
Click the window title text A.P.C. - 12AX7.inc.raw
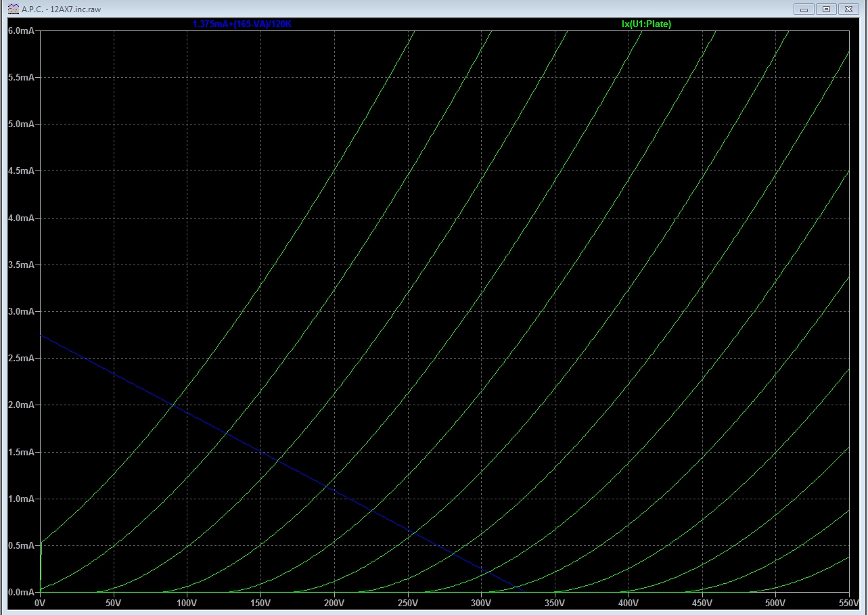(x=63, y=9)
